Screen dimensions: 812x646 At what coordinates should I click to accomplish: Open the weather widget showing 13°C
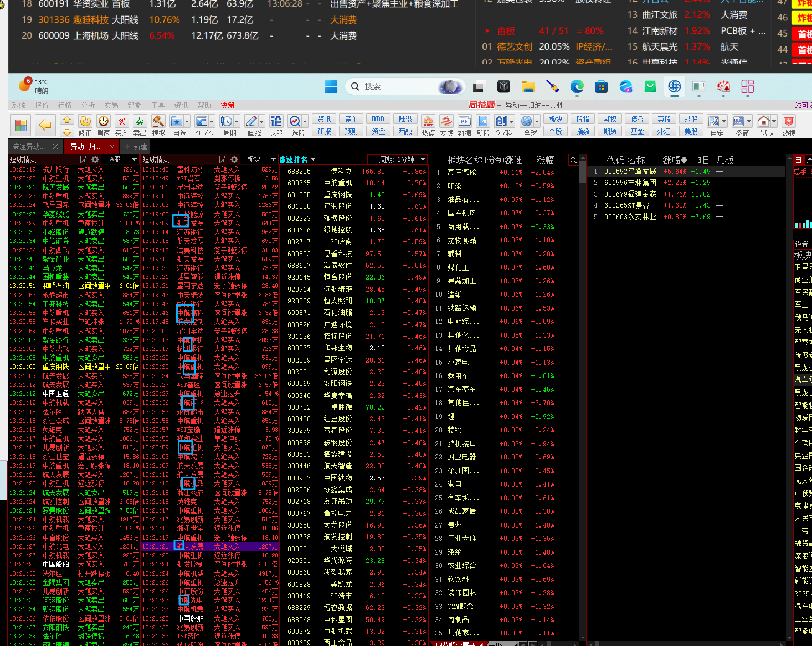coord(33,86)
